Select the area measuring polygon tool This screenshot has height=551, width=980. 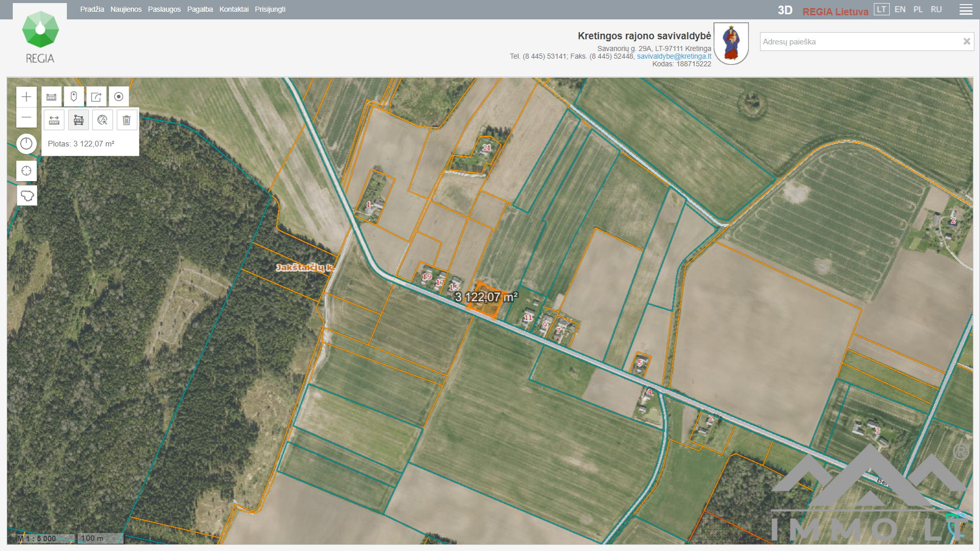coord(78,120)
